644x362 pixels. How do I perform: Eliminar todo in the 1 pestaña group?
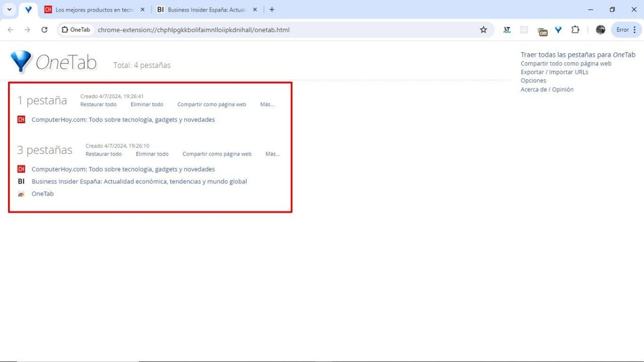click(147, 104)
